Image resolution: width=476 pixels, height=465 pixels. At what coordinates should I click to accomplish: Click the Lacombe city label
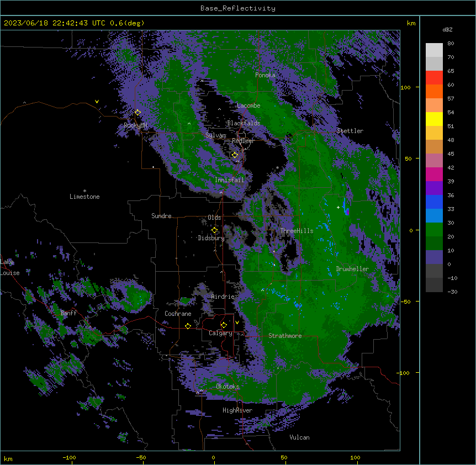pos(248,105)
